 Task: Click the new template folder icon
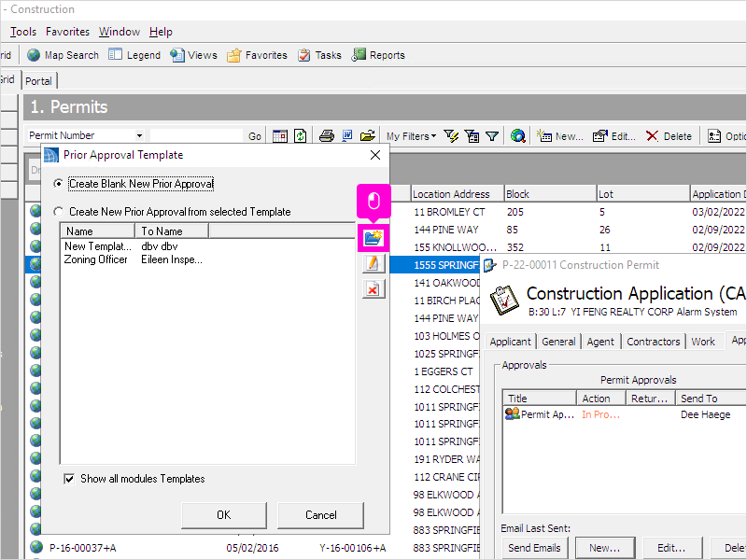point(373,237)
